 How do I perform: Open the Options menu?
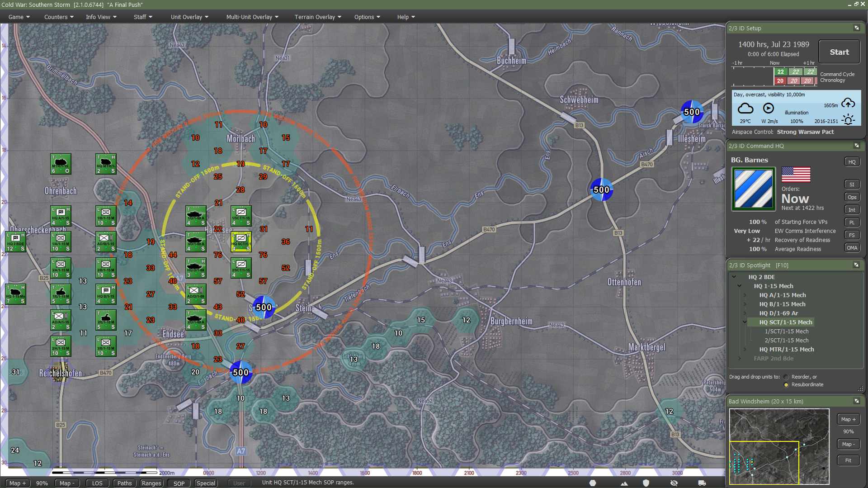point(367,17)
